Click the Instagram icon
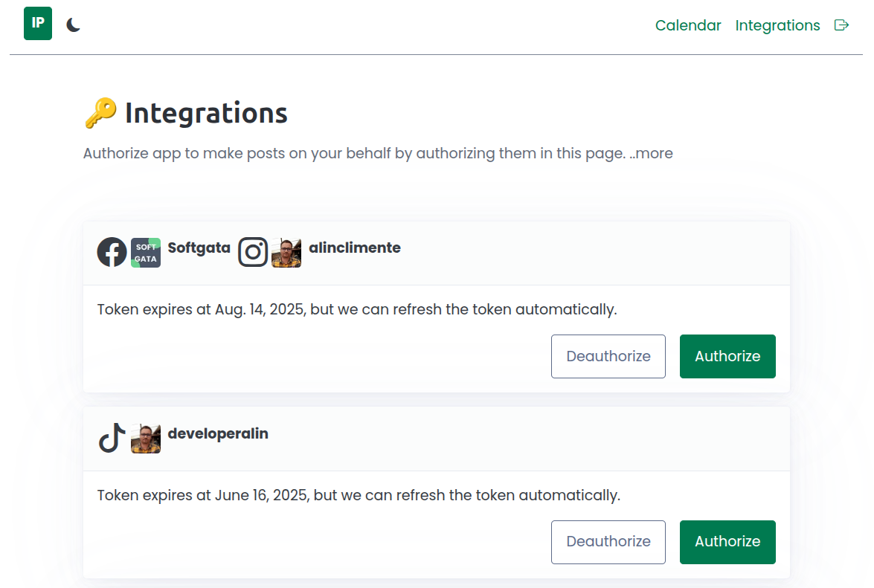This screenshot has width=874, height=588. 253,252
